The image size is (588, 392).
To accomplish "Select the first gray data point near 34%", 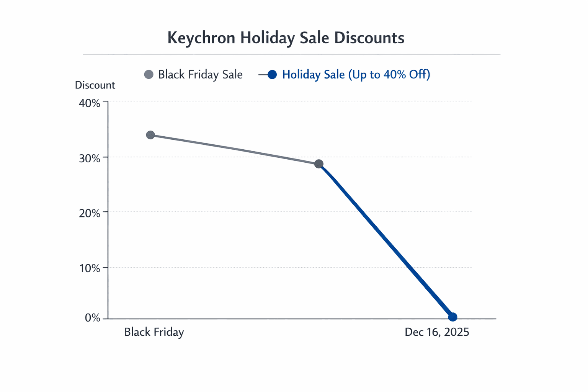I will 150,135.
